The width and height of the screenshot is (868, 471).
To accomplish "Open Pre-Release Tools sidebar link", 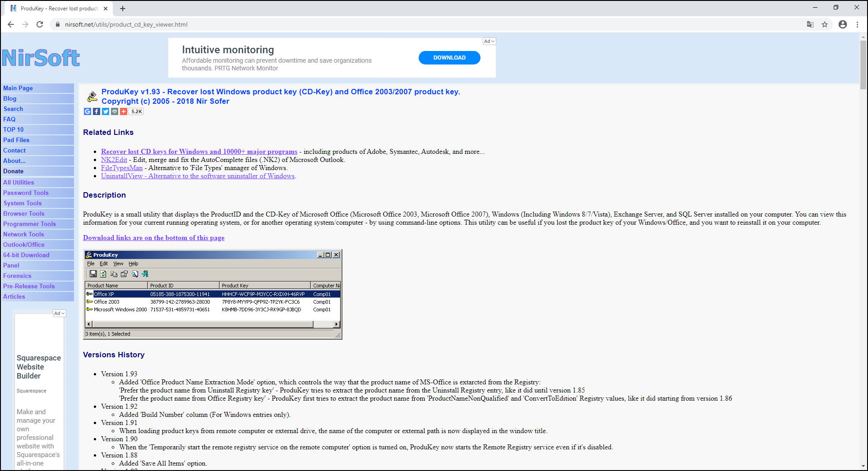I will [37, 286].
